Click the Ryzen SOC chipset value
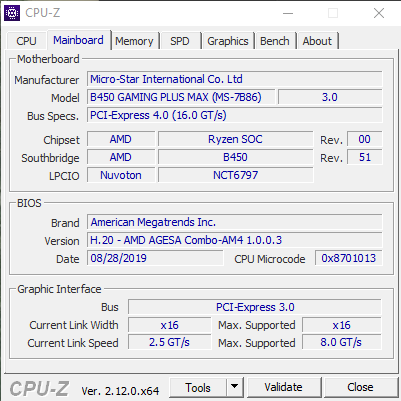Image resolution: width=401 pixels, height=401 pixels. [235, 139]
